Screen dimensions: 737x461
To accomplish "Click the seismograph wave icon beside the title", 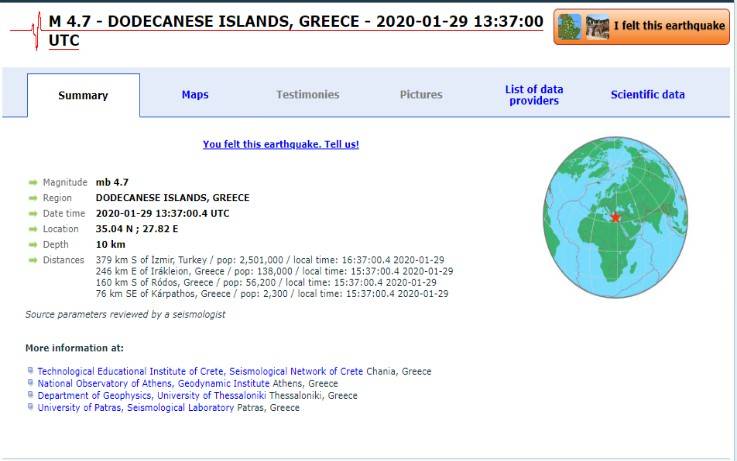I will 27,30.
